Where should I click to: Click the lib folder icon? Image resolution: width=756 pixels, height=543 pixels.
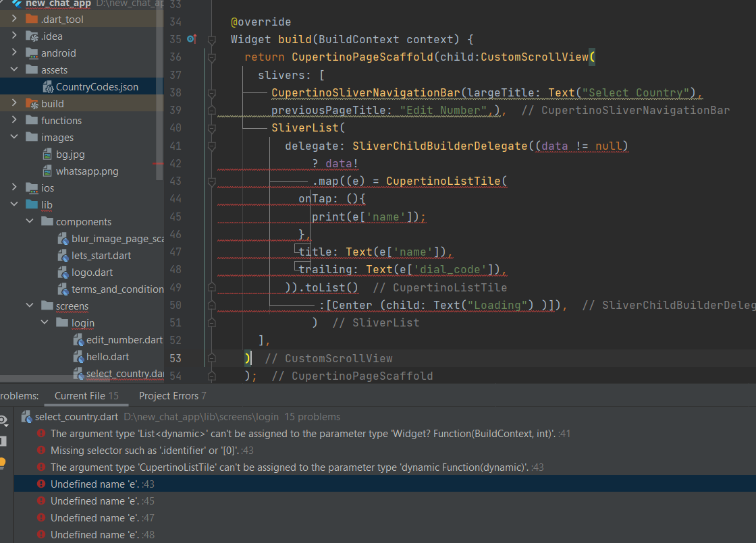coord(32,204)
